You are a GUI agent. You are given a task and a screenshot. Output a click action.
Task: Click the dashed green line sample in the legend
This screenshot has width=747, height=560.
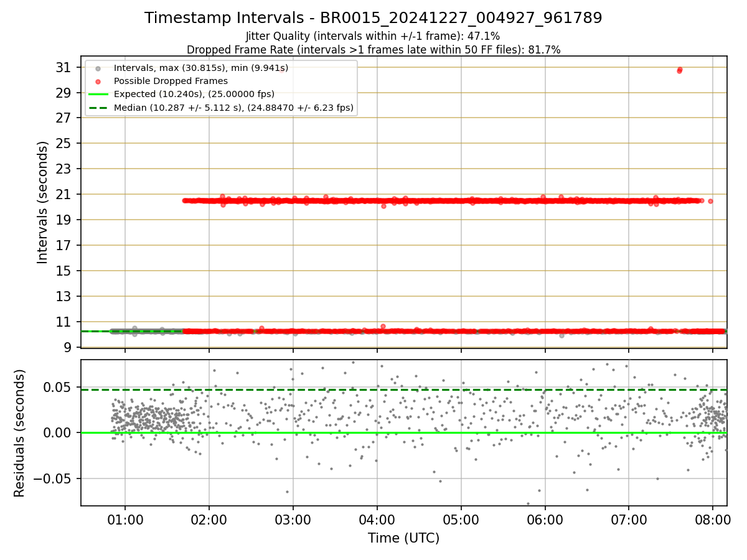(x=97, y=108)
